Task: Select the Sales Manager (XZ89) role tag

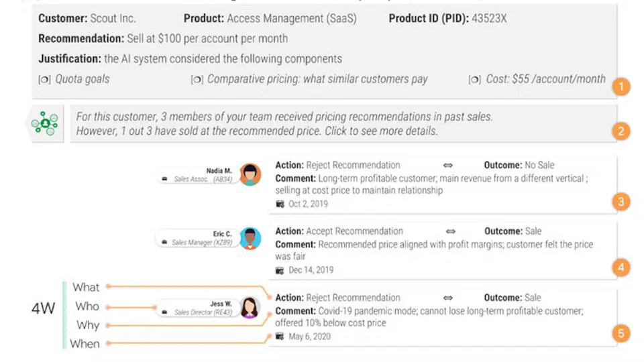Action: click(197, 243)
